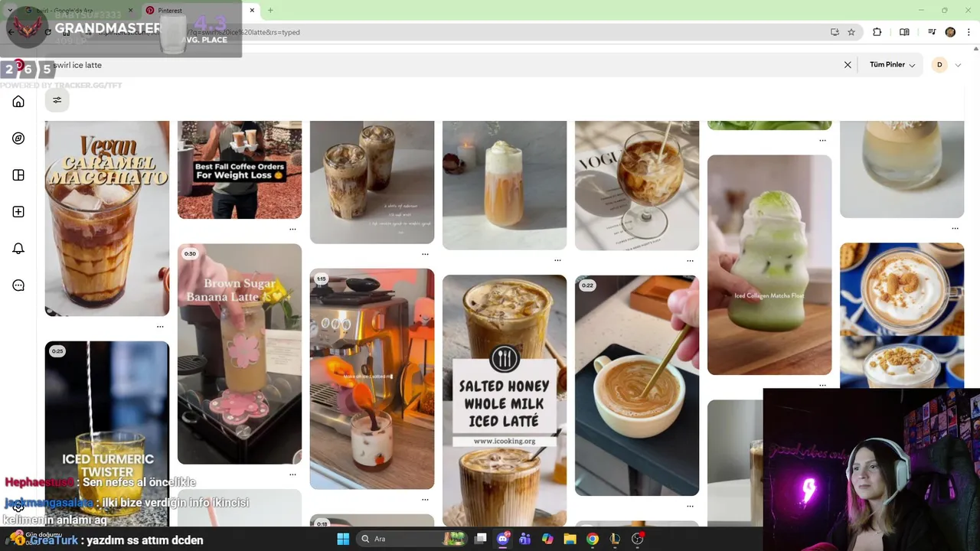
Task: Open the Vogue wine glass iced coffee pin
Action: [x=637, y=185]
